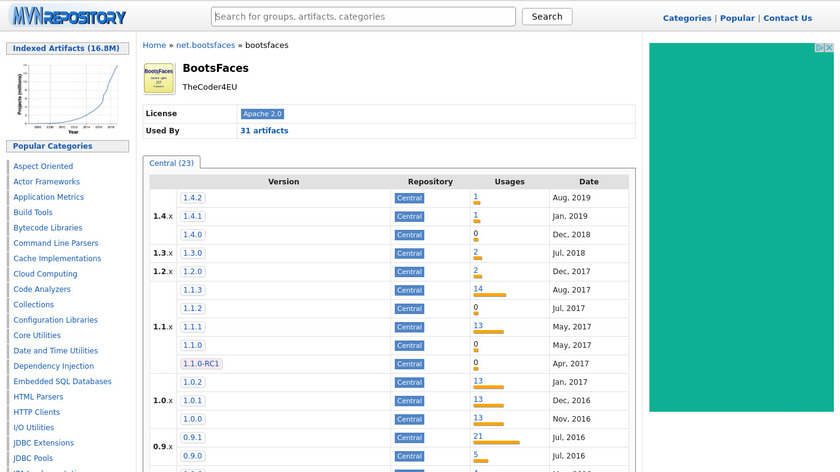Open the BootsFaces artifact logo image
Image resolution: width=840 pixels, height=472 pixels.
[x=159, y=79]
